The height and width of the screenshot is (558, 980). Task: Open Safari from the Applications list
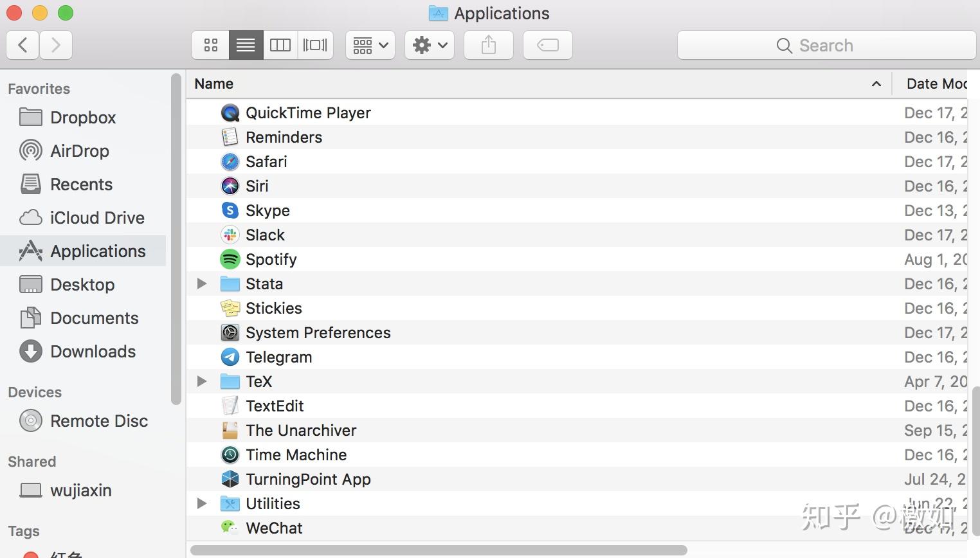click(266, 161)
